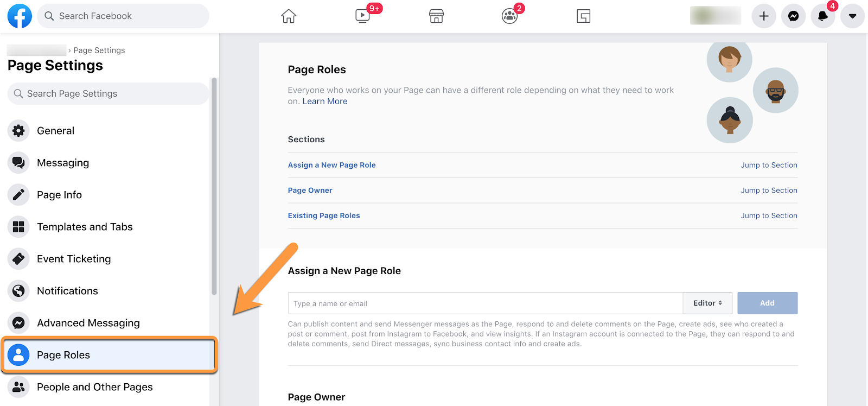
Task: Open the Messenger icon
Action: coord(793,16)
